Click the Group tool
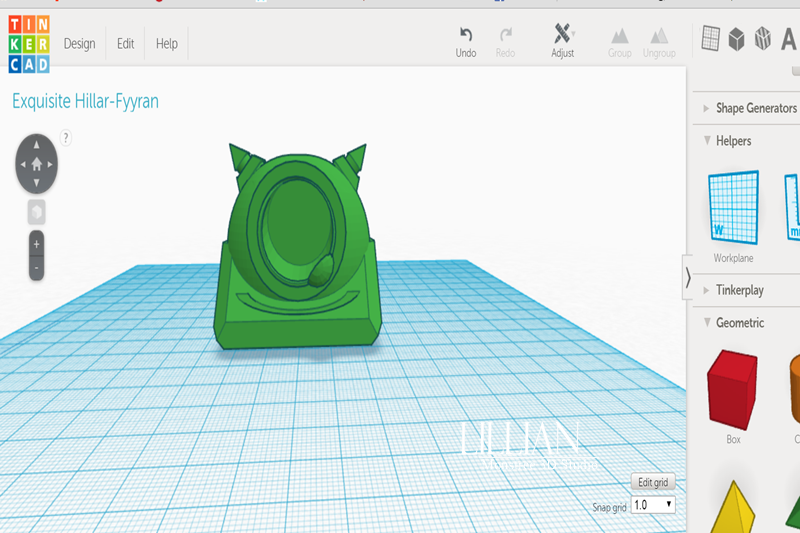The height and width of the screenshot is (533, 800). [x=619, y=43]
